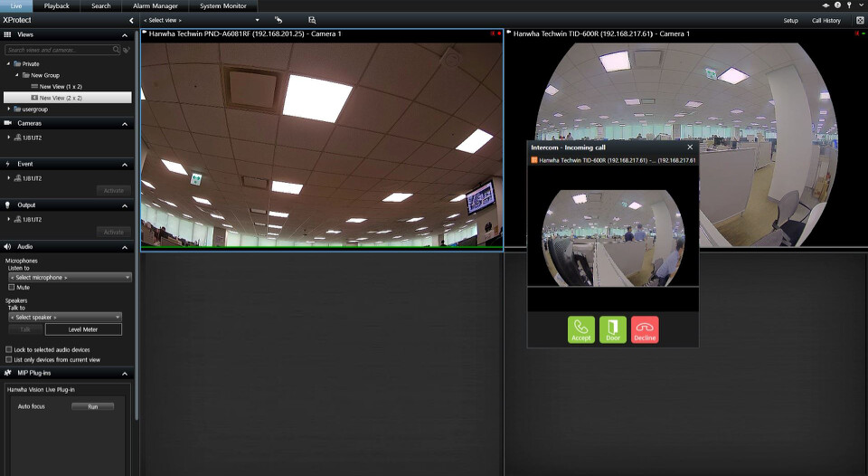Decline the incoming intercom call

(x=645, y=329)
